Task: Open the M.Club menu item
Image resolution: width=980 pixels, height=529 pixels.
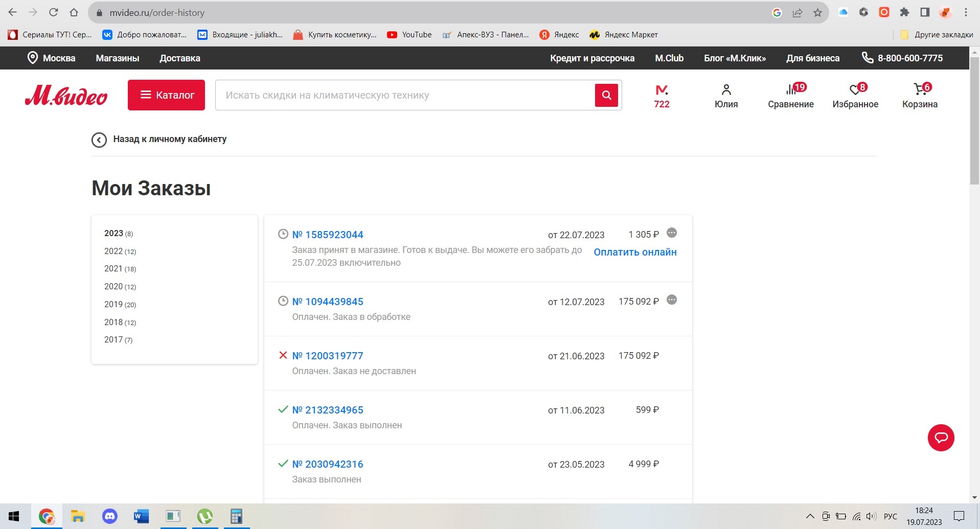Action: [x=669, y=58]
